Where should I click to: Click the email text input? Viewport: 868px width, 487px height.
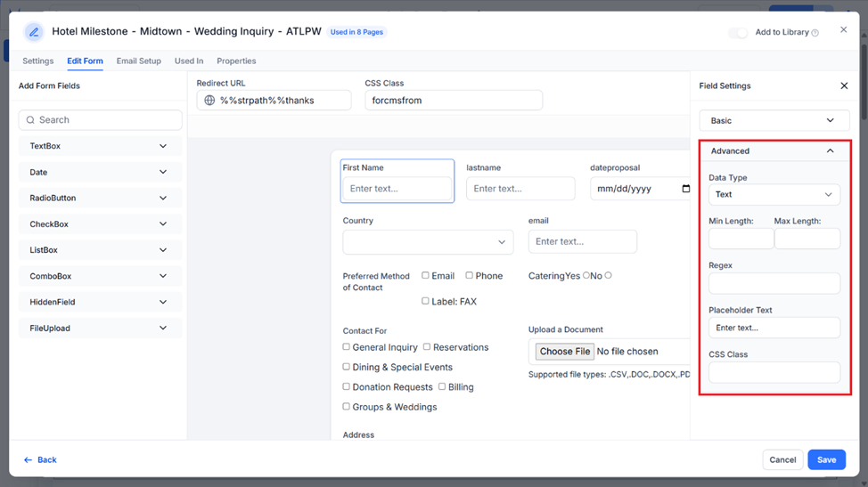point(582,241)
